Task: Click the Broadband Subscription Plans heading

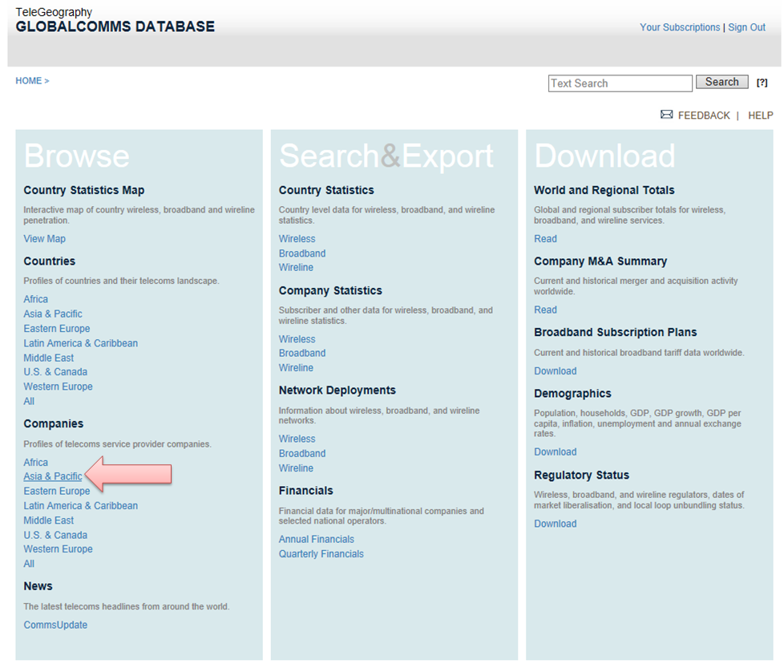Action: [x=615, y=332]
